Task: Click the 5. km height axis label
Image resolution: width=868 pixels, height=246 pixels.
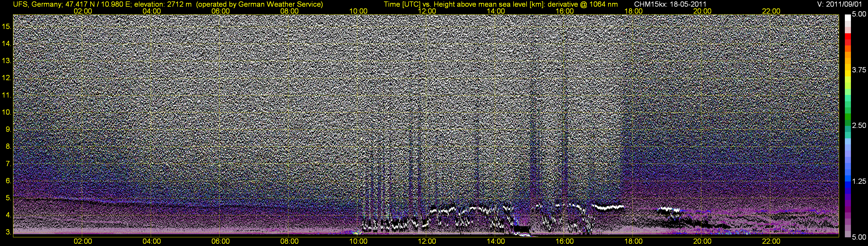Action: (x=8, y=198)
